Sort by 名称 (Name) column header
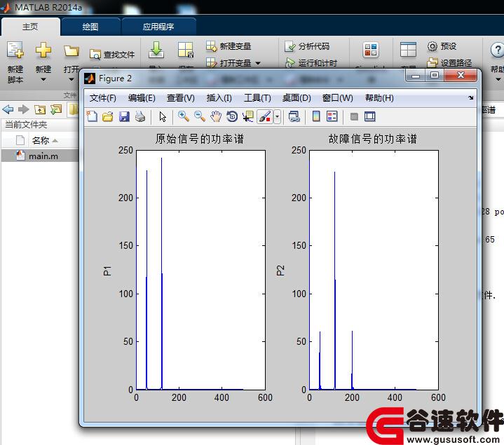This screenshot has width=504, height=445. (41, 140)
